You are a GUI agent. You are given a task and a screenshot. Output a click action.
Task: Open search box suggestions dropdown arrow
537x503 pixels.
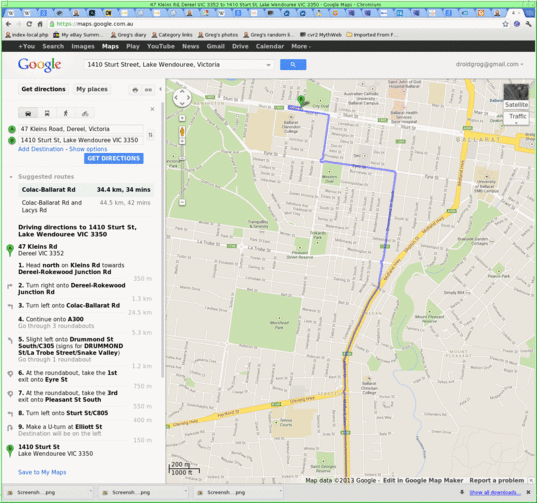(268, 65)
